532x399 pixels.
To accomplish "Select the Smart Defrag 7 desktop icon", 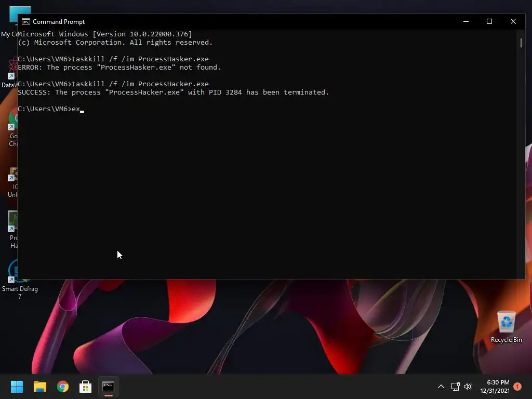I will [20, 280].
